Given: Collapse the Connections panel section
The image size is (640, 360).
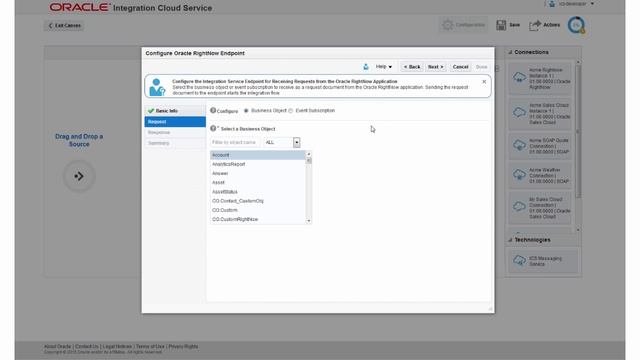Looking at the screenshot, I should coord(510,52).
